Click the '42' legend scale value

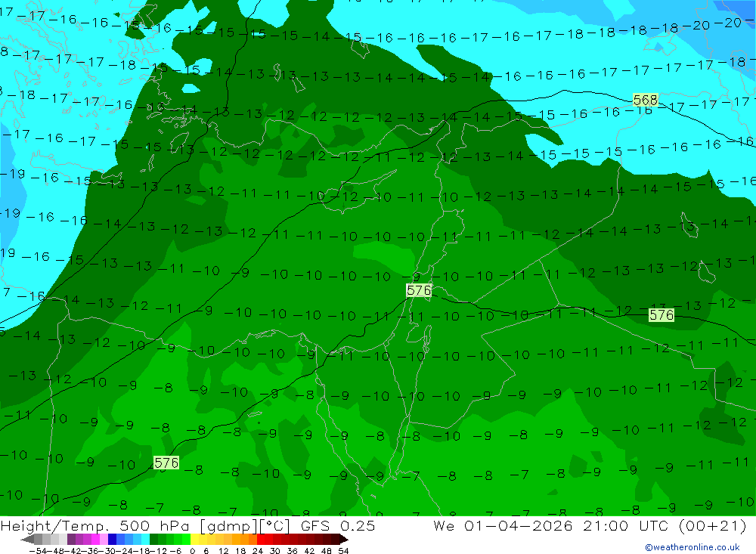click(x=309, y=551)
